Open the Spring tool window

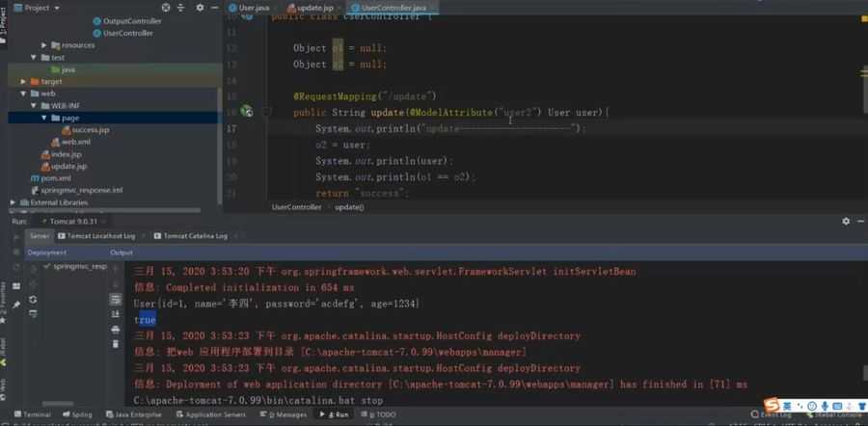click(77, 414)
